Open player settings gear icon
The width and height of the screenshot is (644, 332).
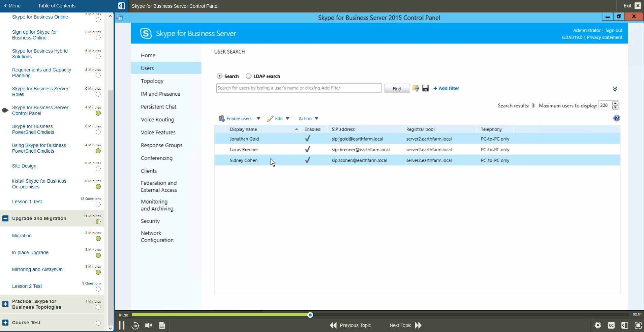point(598,325)
